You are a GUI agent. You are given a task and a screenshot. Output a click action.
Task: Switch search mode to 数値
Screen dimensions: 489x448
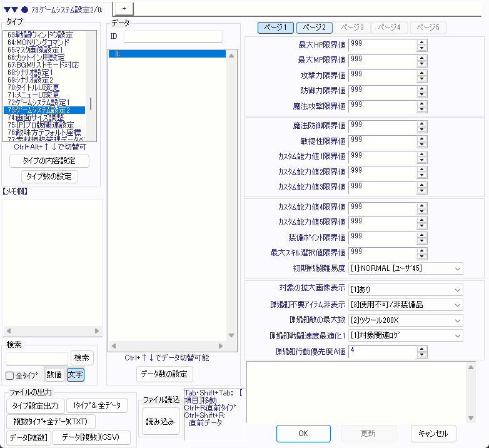coord(54,375)
